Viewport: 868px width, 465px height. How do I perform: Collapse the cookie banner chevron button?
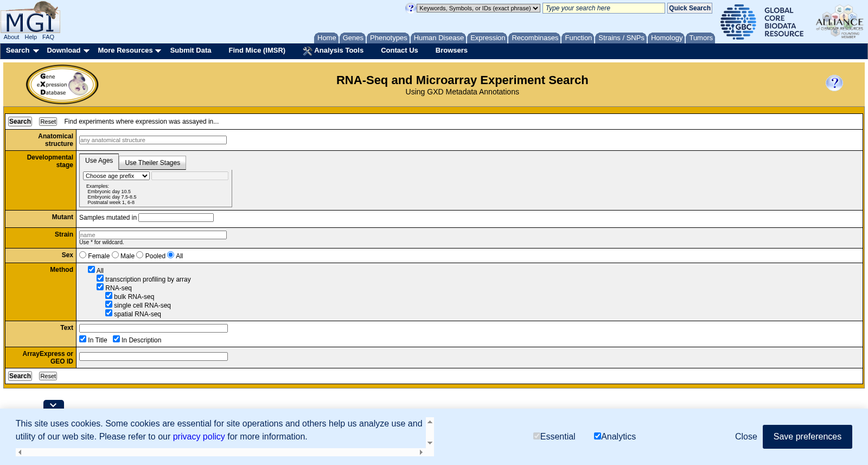tap(54, 405)
